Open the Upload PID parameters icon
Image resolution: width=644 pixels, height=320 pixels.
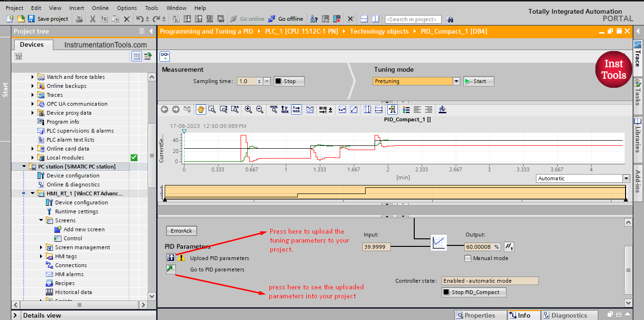coord(171,257)
